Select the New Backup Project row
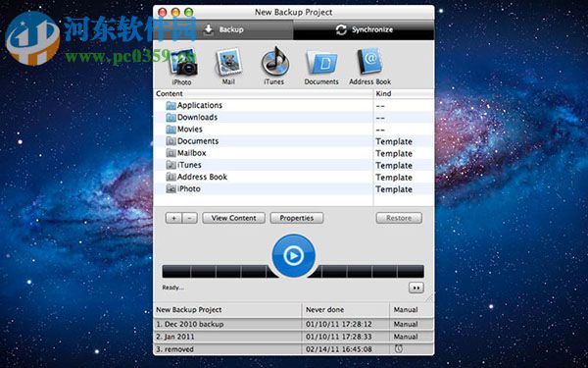Screen dimensions: 588x368 (294, 310)
